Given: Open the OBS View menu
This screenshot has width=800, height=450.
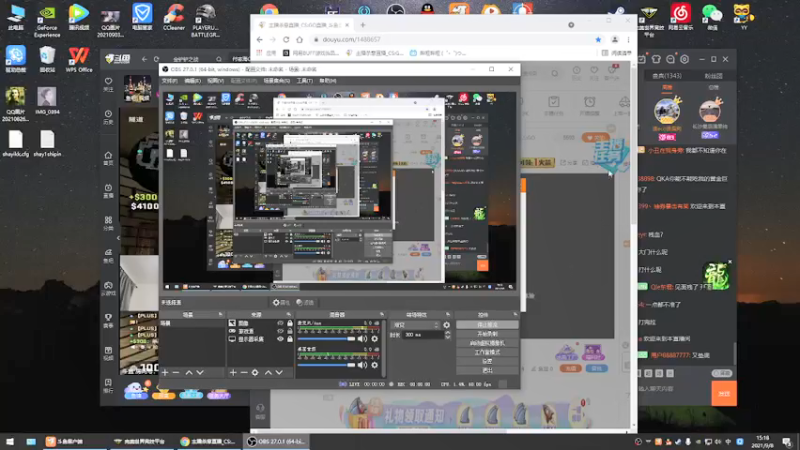Looking at the screenshot, I should click(215, 81).
